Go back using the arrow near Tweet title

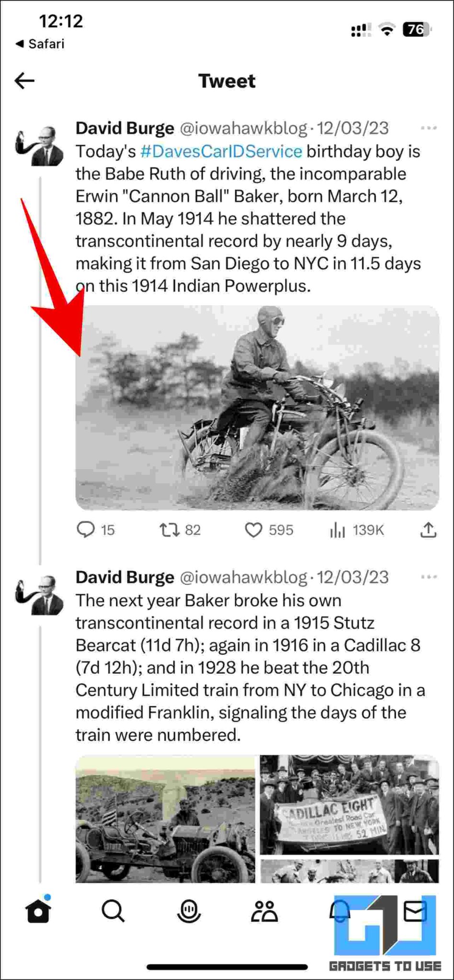pyautogui.click(x=24, y=80)
